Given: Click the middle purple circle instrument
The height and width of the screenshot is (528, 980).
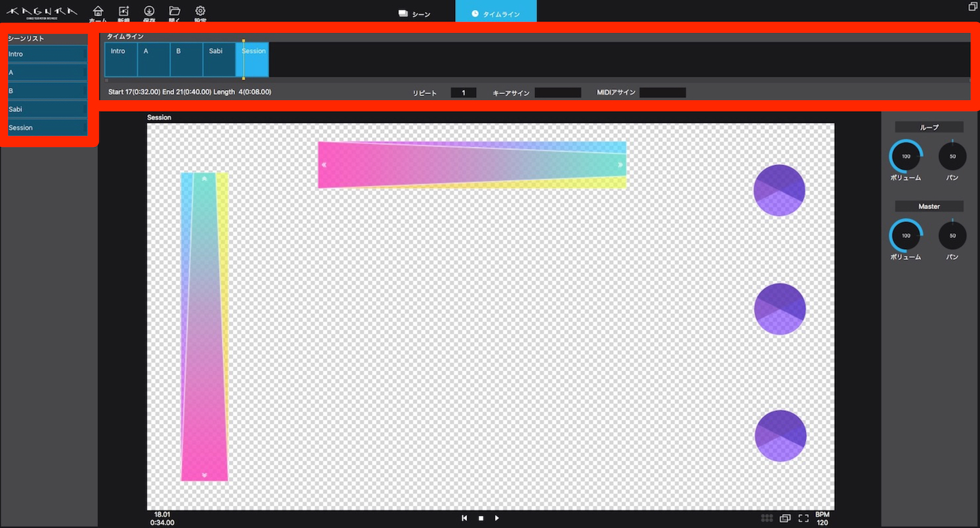Looking at the screenshot, I should click(780, 309).
